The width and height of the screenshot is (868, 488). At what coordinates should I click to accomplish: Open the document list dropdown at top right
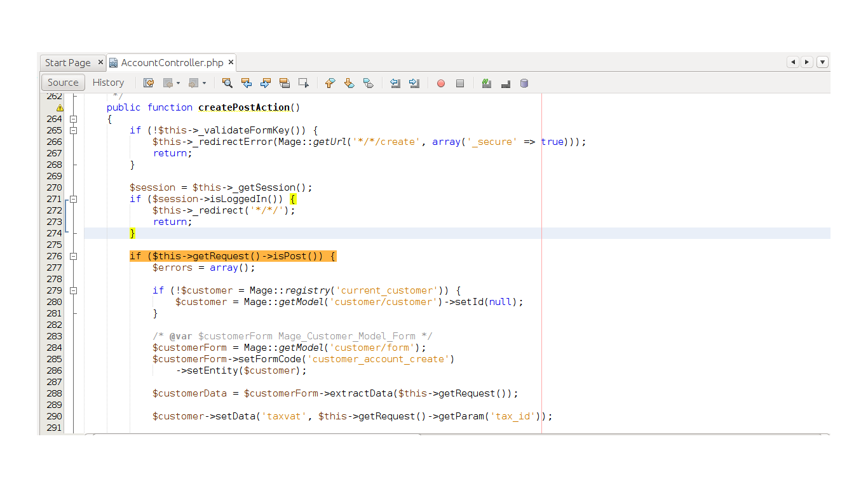click(x=822, y=62)
